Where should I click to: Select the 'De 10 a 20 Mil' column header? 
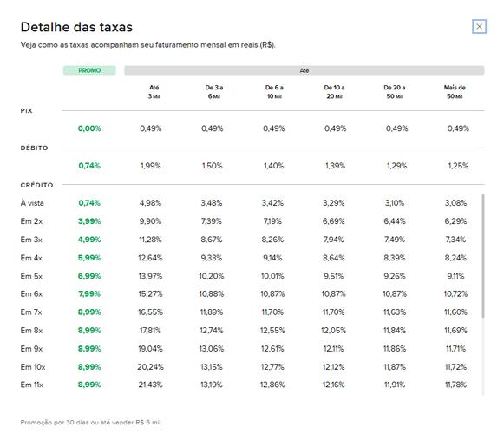334,92
